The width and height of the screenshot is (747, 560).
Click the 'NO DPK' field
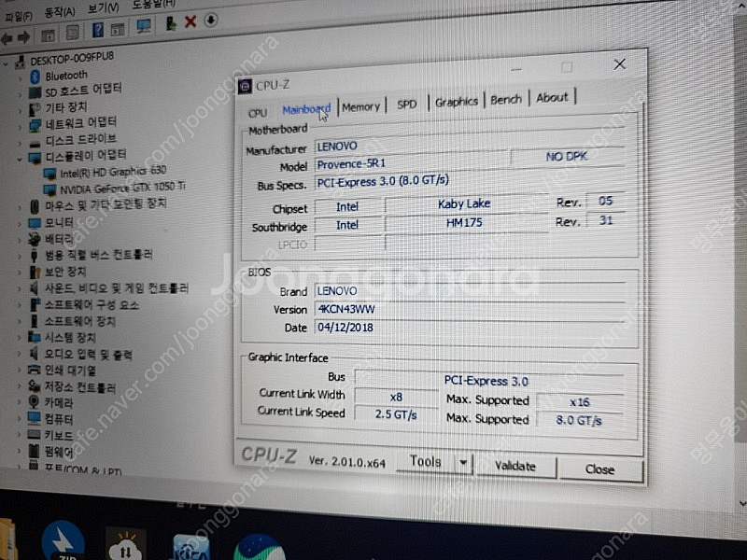567,156
